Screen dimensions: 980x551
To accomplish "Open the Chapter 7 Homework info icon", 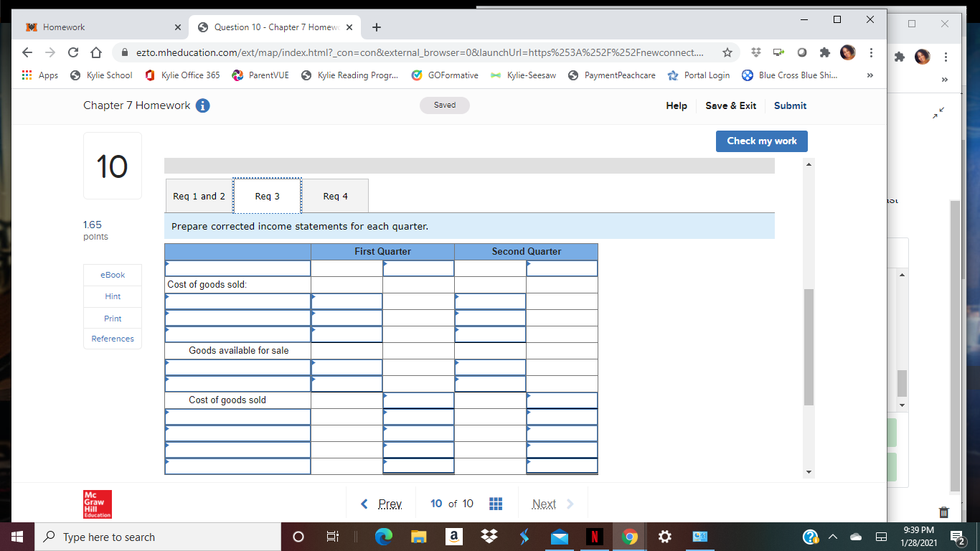I will (x=202, y=105).
